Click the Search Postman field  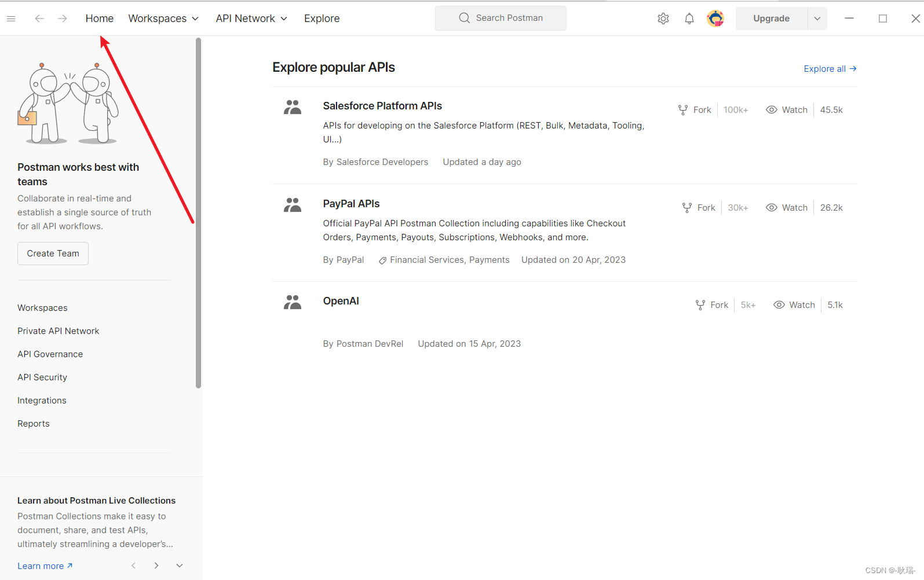[501, 18]
